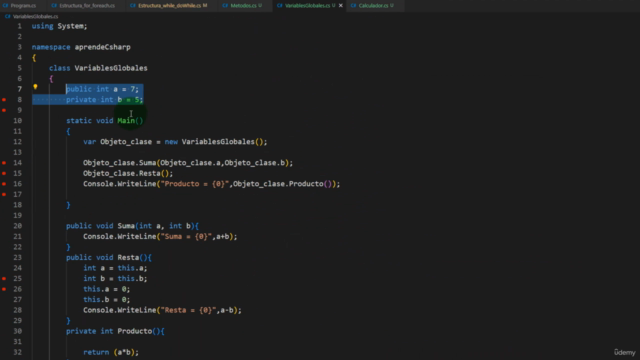The height and width of the screenshot is (360, 640).
Task: Click line number 5 in the gutter
Action: click(19, 68)
